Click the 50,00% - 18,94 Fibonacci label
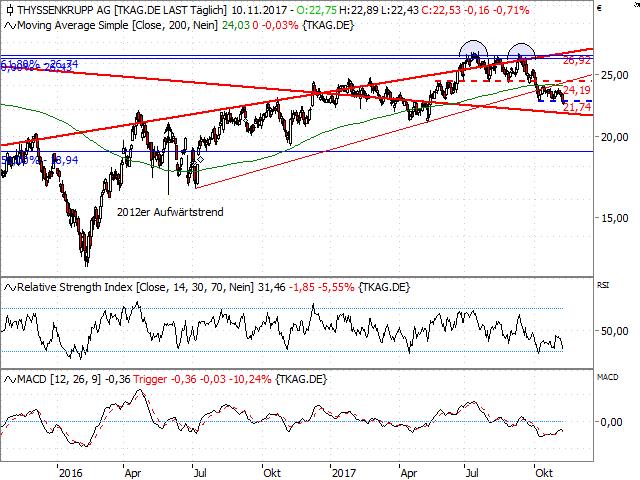This screenshot has height=480, width=640. tap(39, 160)
